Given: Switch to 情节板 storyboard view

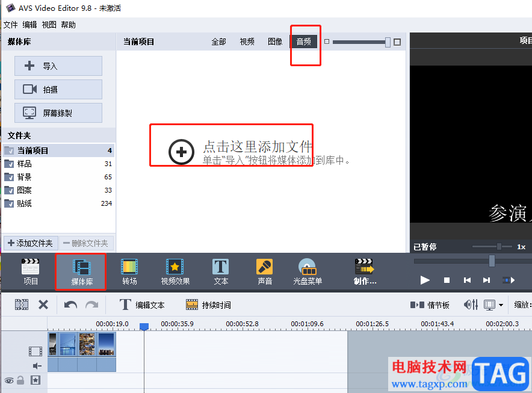Looking at the screenshot, I should [430, 305].
